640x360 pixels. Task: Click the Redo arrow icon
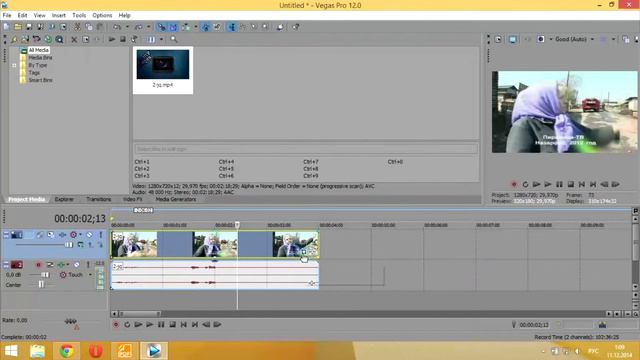139,27
